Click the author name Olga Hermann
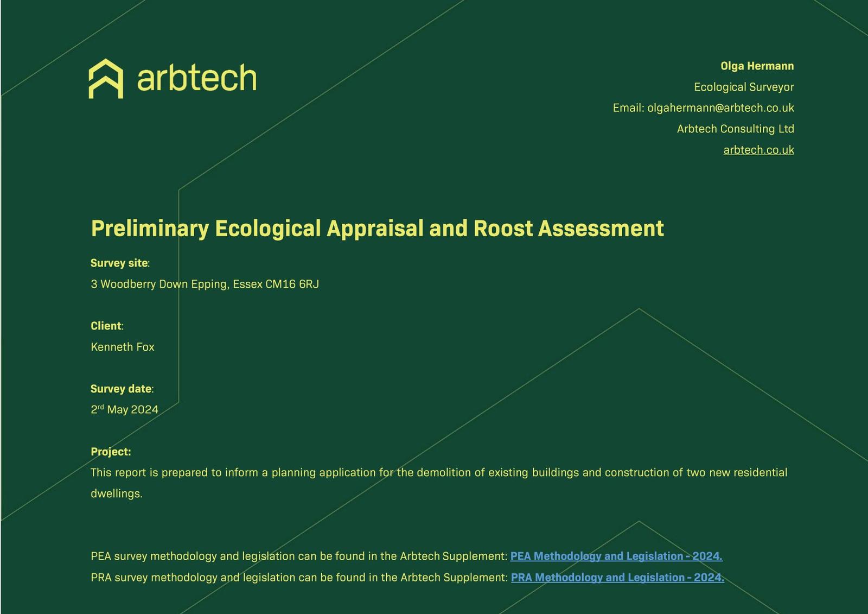Image resolution: width=868 pixels, height=614 pixels. (757, 66)
